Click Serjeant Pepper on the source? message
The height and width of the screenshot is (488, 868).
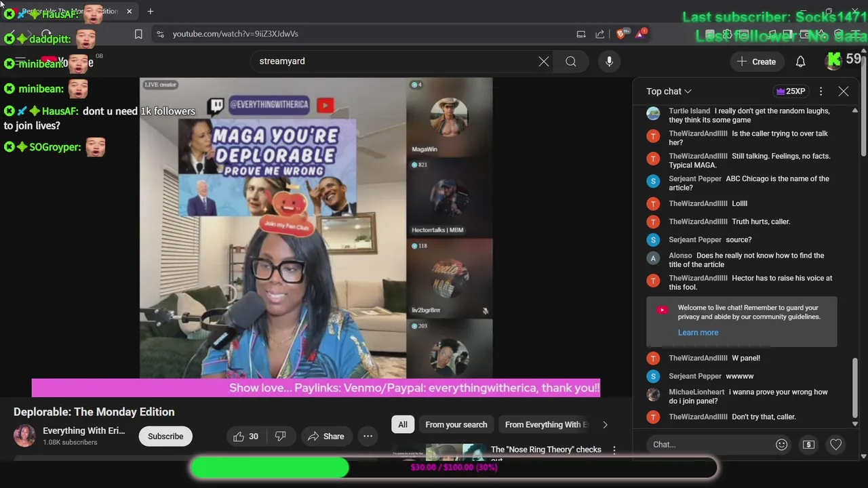(x=695, y=240)
